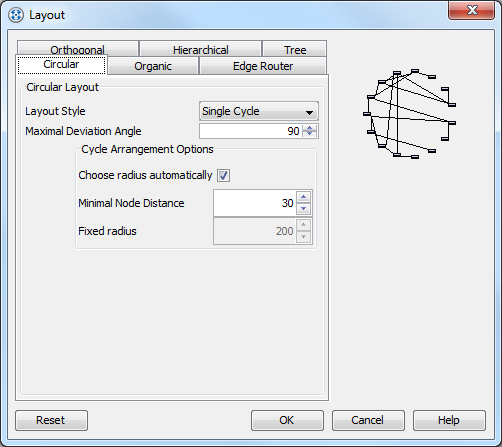
Task: Open Help for layout options
Action: pyautogui.click(x=449, y=420)
